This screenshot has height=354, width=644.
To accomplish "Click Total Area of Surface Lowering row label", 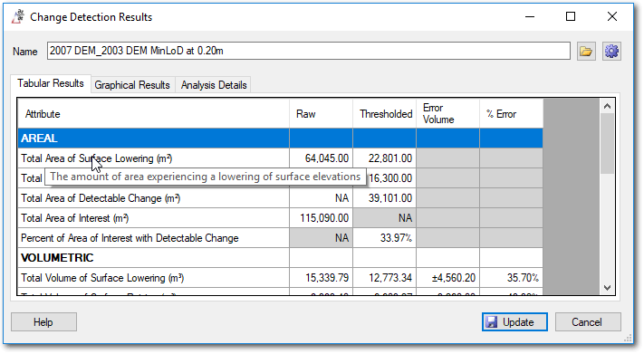I will click(97, 158).
